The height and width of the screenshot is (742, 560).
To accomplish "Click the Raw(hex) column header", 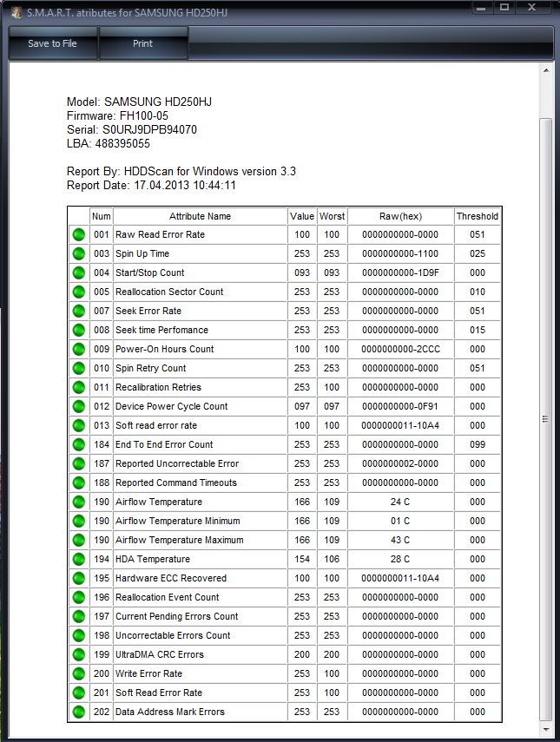I will (400, 216).
